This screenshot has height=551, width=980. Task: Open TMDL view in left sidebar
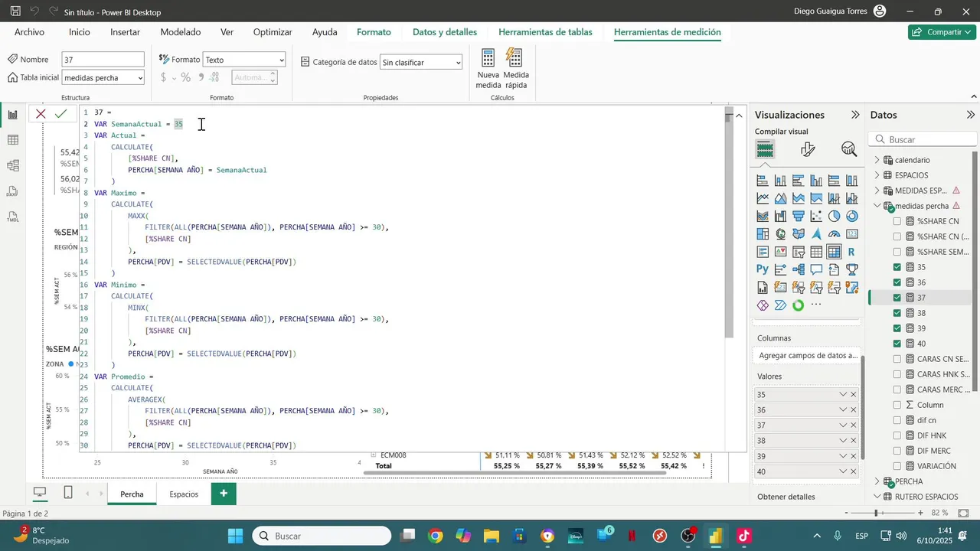(x=12, y=217)
